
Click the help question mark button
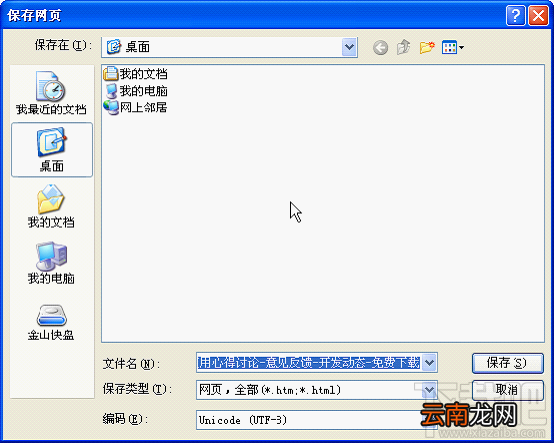(515, 16)
